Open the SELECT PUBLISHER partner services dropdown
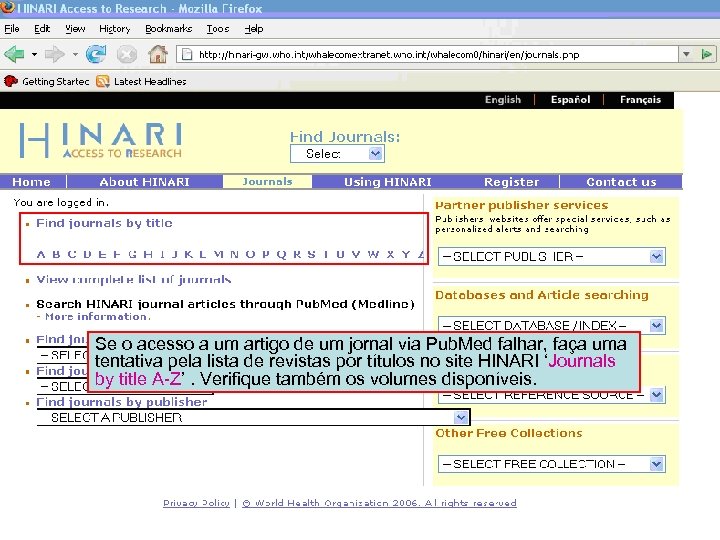The height and width of the screenshot is (540, 720). 552,257
